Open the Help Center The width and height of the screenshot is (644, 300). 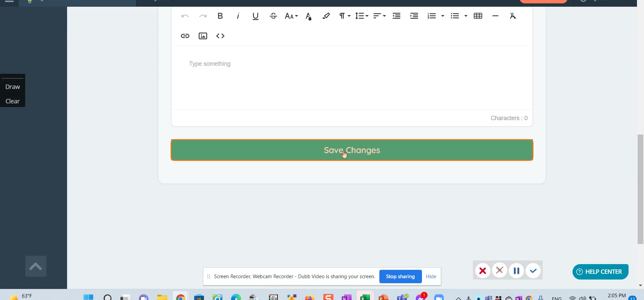(x=600, y=272)
